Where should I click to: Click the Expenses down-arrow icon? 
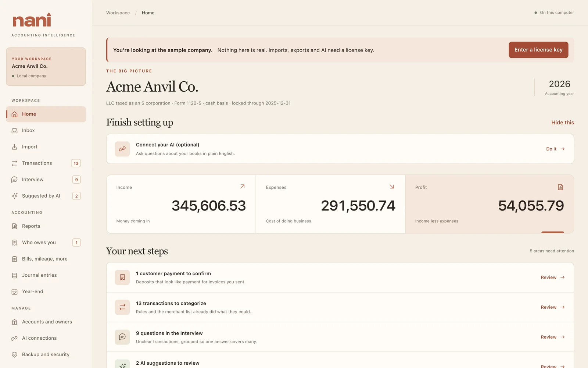click(392, 187)
